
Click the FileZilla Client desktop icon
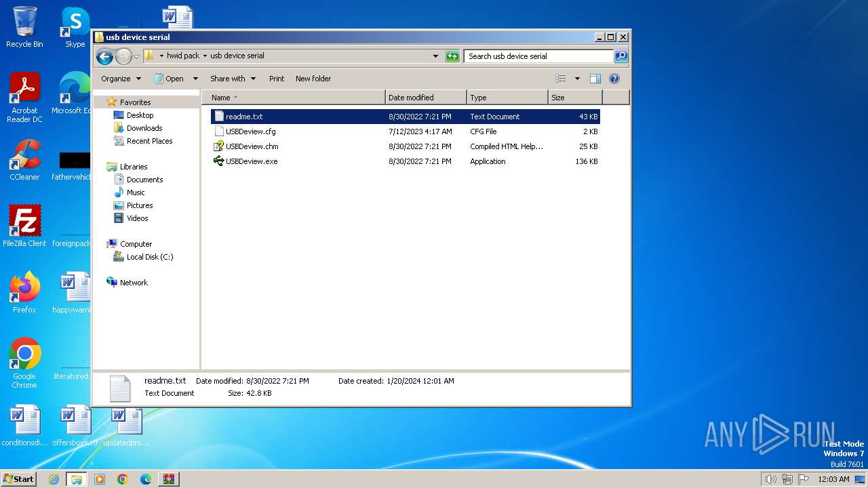pos(24,226)
